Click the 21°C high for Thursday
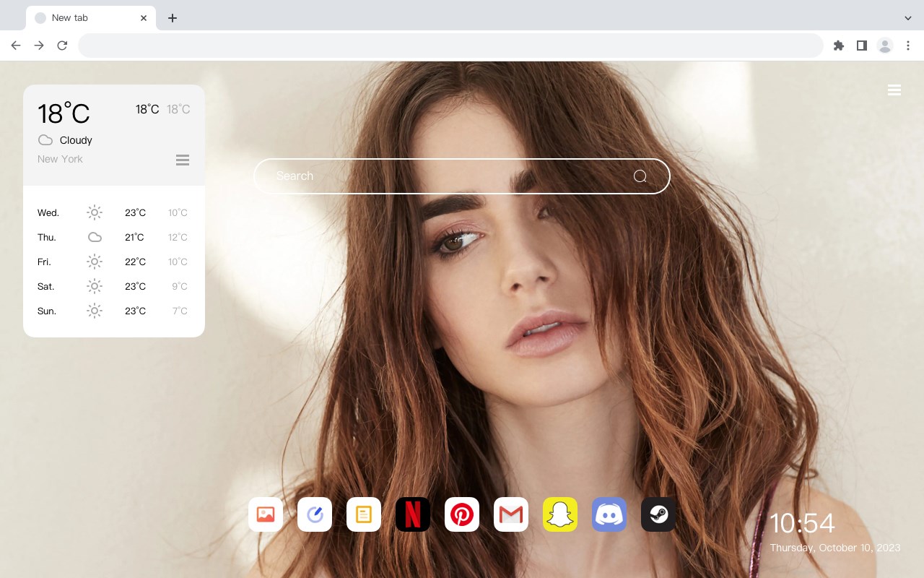 coord(135,237)
